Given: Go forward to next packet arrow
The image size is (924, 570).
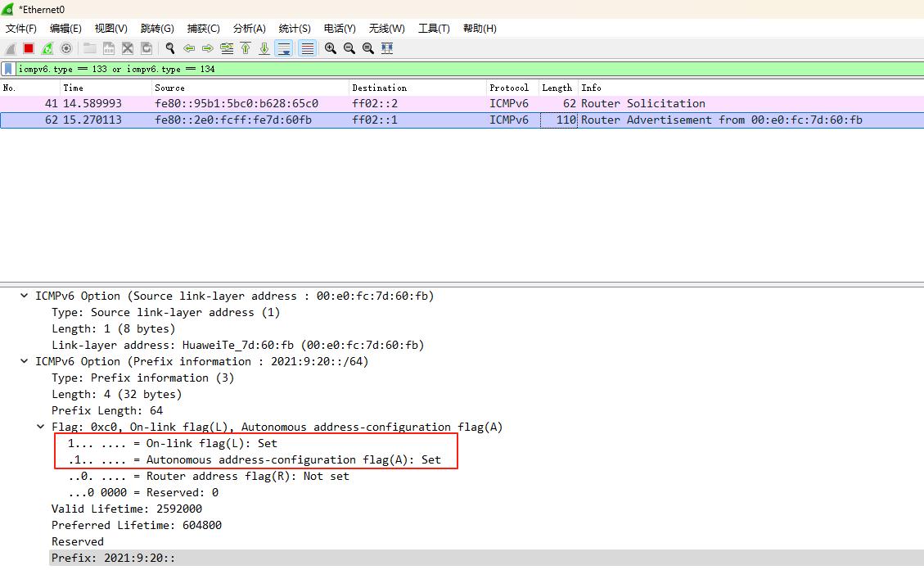Looking at the screenshot, I should point(207,48).
